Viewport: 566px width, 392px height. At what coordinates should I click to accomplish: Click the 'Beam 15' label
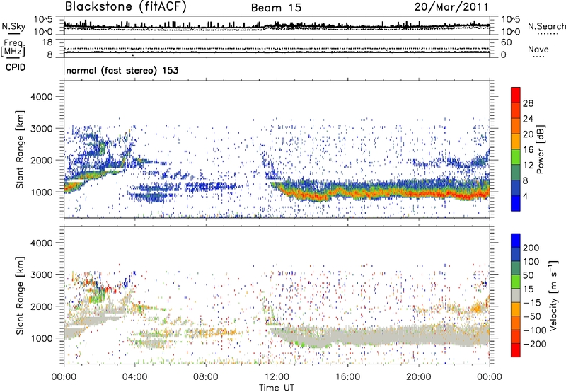(276, 8)
